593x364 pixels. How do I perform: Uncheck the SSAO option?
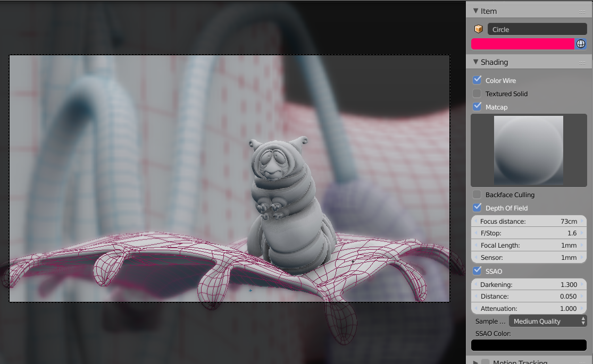tap(477, 270)
